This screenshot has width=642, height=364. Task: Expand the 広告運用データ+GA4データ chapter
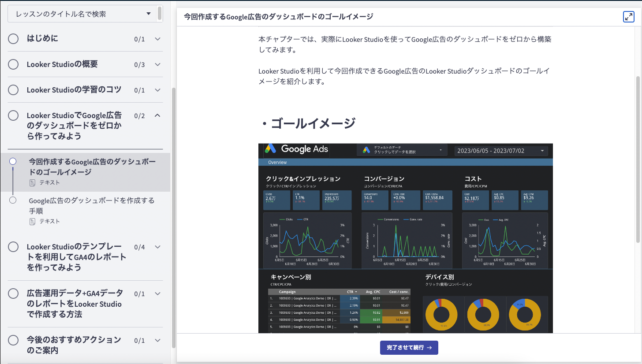click(x=157, y=293)
